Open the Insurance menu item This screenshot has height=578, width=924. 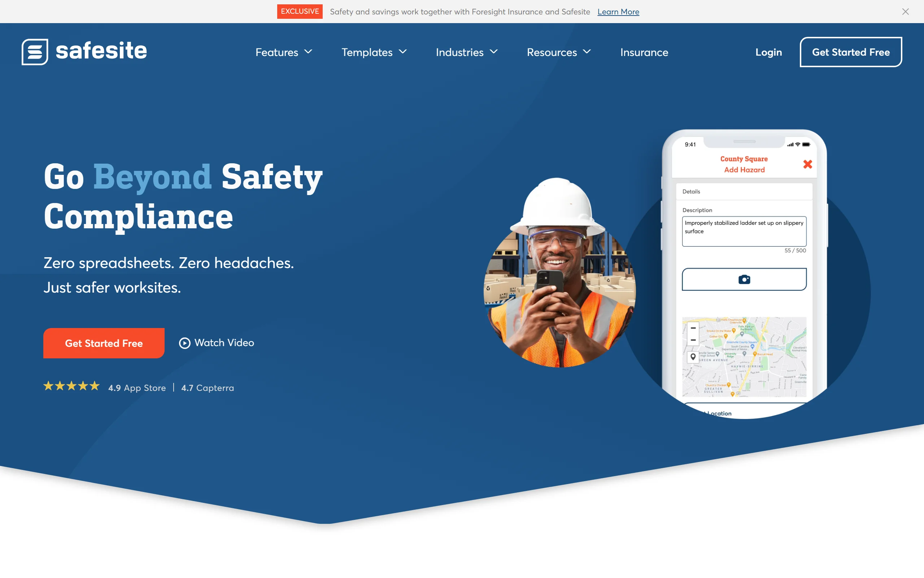click(644, 52)
